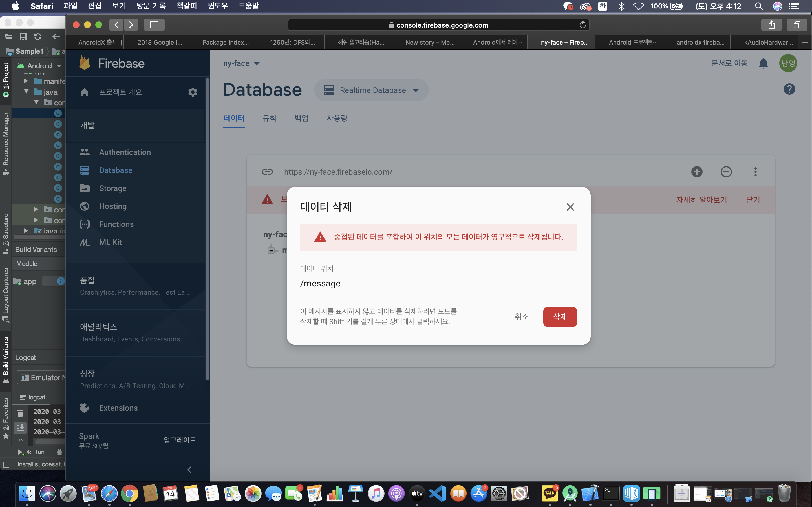
Task: Open the three-dot database menu
Action: [755, 172]
